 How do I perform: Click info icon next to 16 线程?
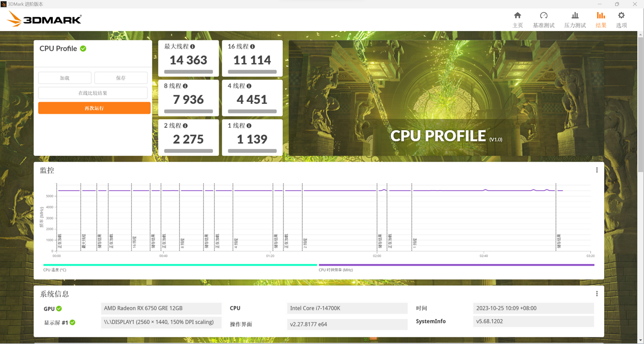coord(252,47)
